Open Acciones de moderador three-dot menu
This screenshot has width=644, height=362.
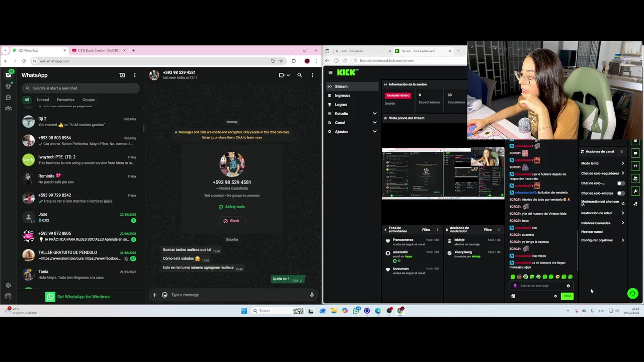pyautogui.click(x=499, y=230)
